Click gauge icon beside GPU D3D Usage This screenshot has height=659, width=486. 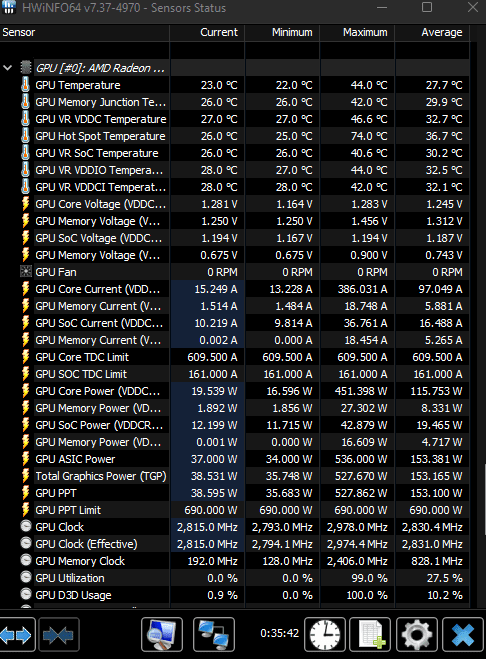tap(26, 594)
